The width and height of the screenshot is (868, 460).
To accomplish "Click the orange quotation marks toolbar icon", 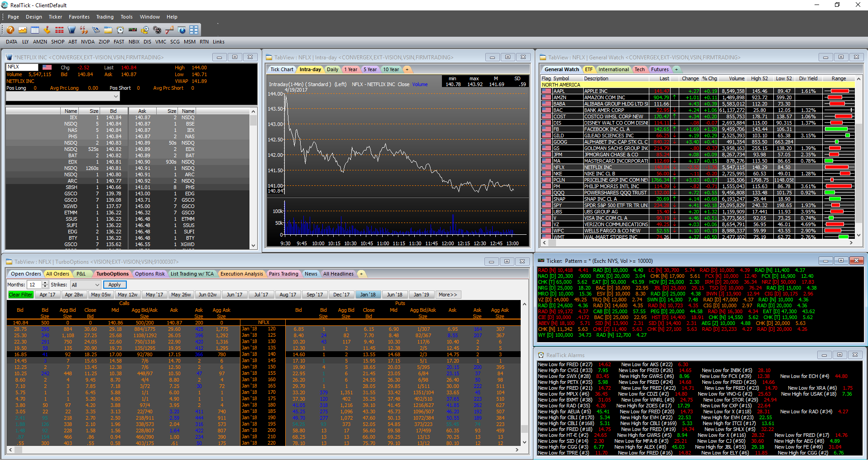I will (x=84, y=30).
